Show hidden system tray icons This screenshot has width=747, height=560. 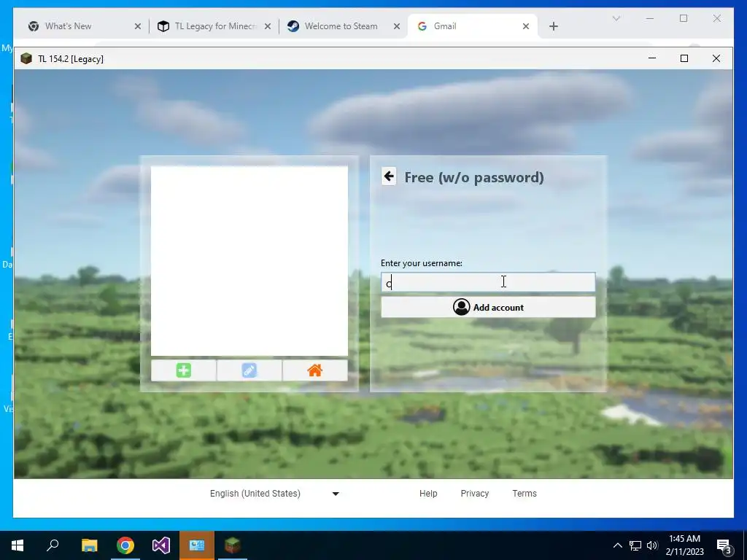[x=617, y=545]
